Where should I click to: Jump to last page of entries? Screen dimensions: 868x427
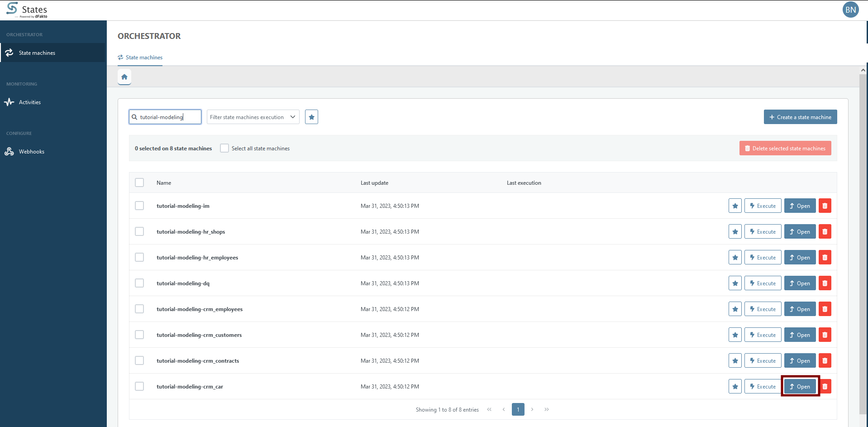pos(547,409)
